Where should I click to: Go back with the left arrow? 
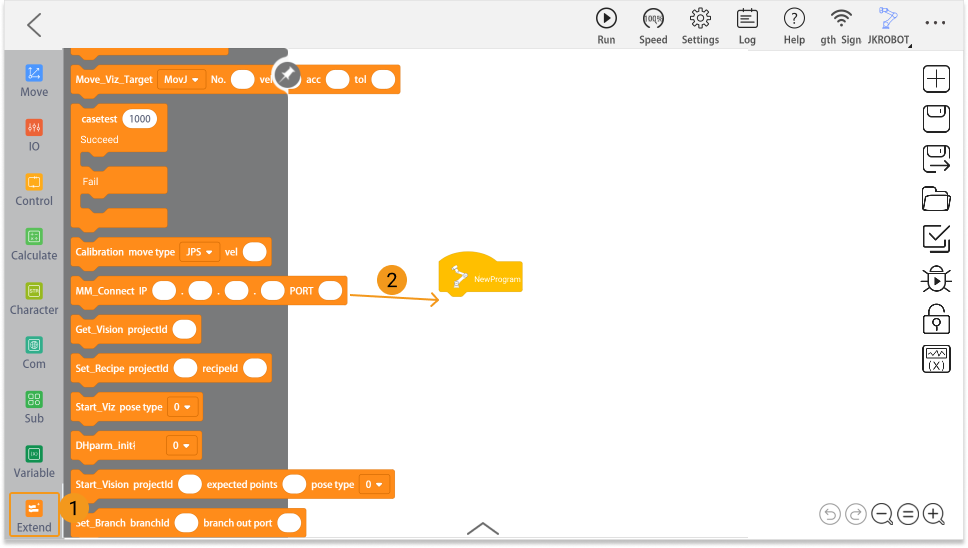click(35, 25)
